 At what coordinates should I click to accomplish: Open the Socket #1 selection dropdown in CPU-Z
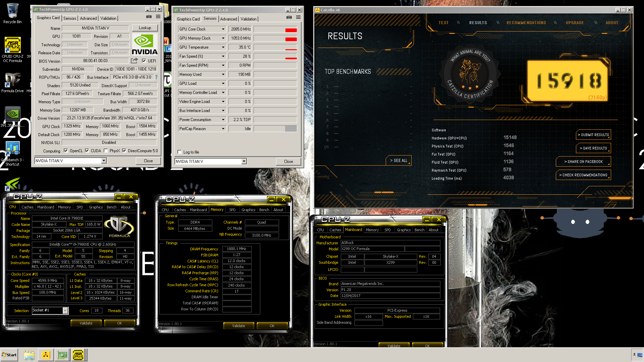[x=65, y=311]
